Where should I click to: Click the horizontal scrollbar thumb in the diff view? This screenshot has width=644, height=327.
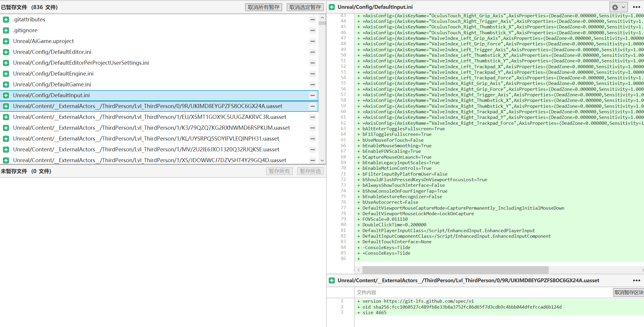click(x=455, y=270)
